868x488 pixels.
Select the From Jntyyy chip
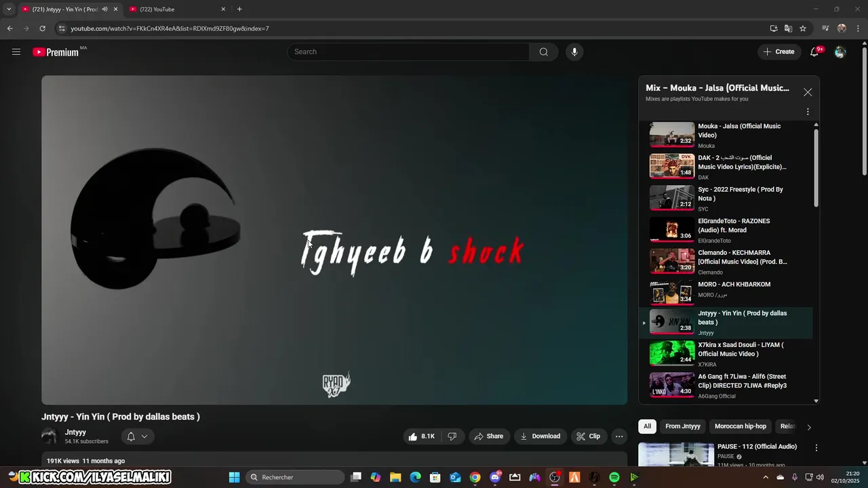tap(683, 426)
